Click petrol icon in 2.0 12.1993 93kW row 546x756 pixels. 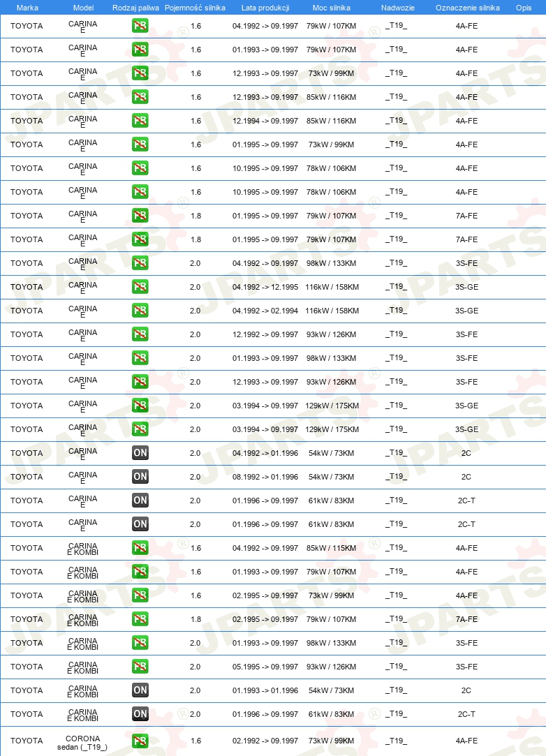[140, 381]
